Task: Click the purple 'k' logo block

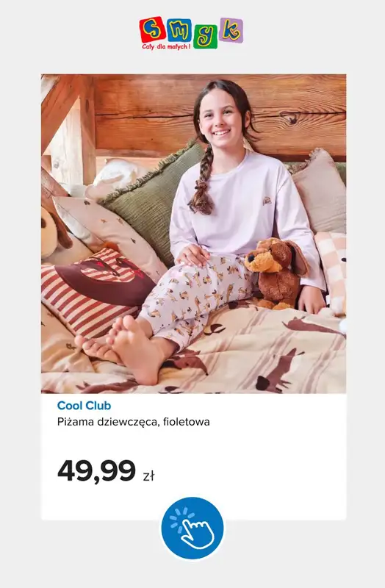Action: [231, 30]
